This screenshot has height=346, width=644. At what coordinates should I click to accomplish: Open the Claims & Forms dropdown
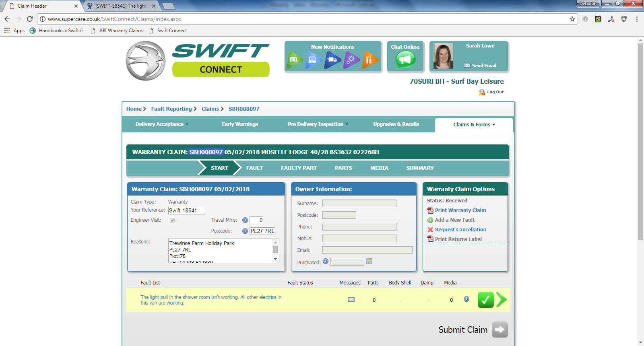click(x=474, y=125)
